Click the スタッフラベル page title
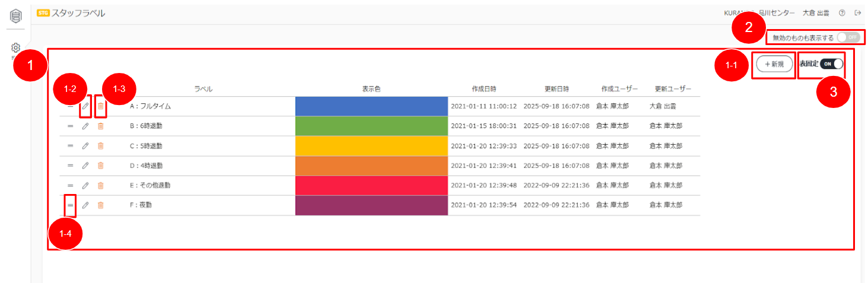Image resolution: width=868 pixels, height=283 pixels. pos(79,12)
